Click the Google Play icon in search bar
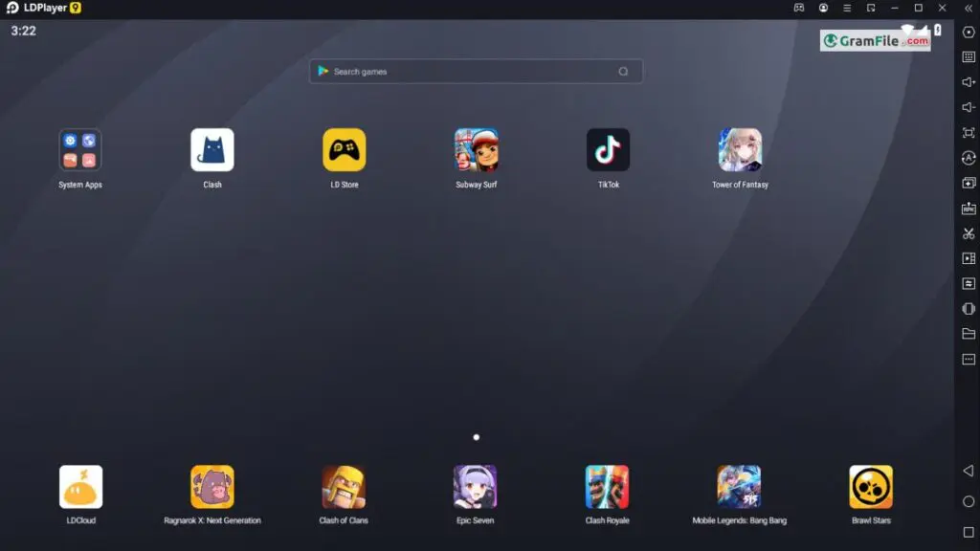Viewport: 980px width, 551px height. pyautogui.click(x=323, y=71)
